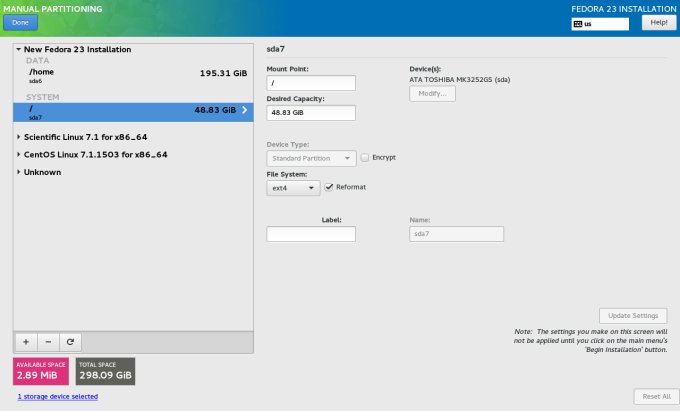Viewport: 680px width, 411px height.
Task: Click the DATA section label
Action: pos(37,61)
